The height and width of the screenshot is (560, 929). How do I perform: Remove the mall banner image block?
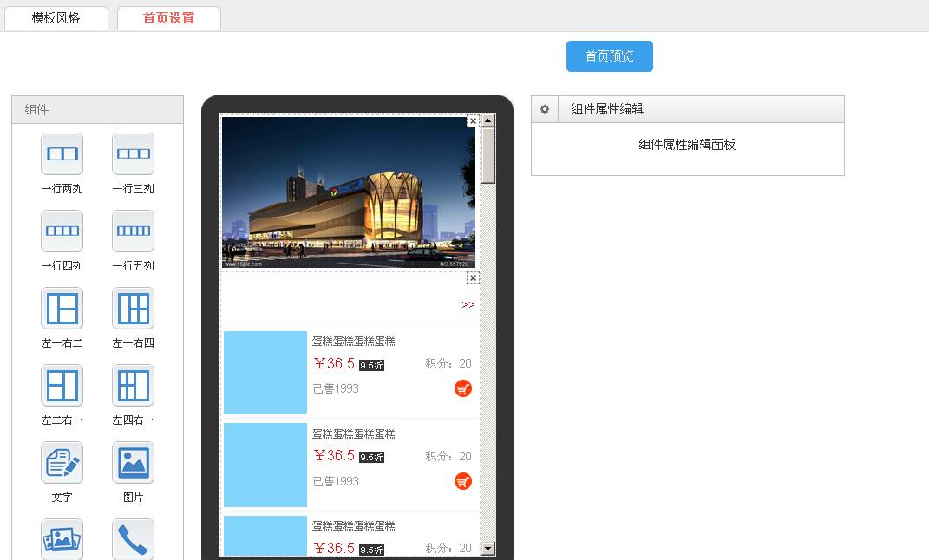(x=473, y=121)
